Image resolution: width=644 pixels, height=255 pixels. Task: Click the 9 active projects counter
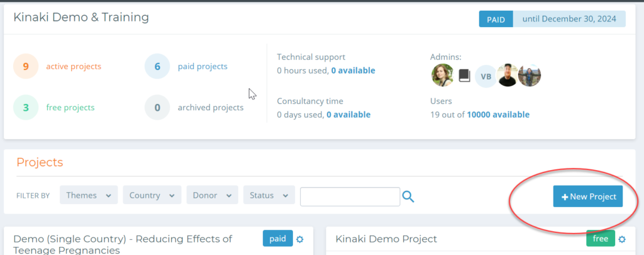(57, 66)
